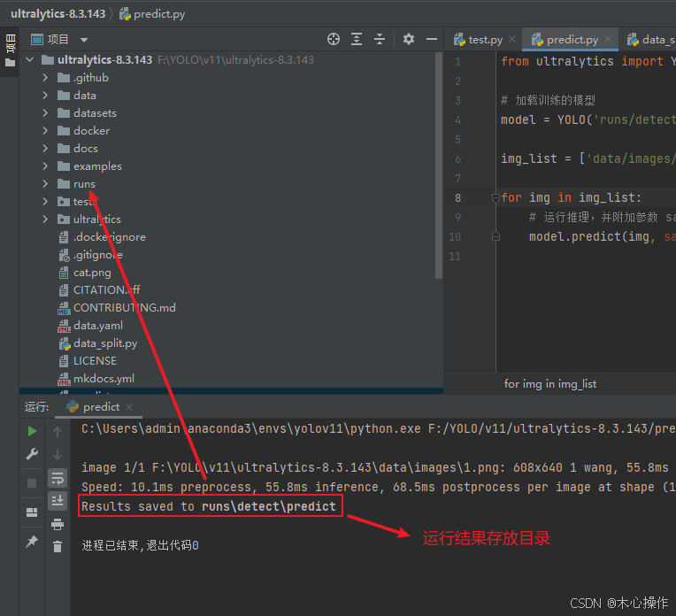This screenshot has width=676, height=616.
Task: Click the Collapse All icon in Project panel
Action: pos(380,39)
